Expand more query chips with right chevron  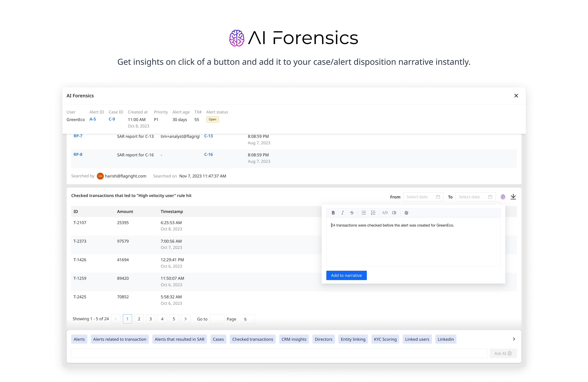coord(514,339)
